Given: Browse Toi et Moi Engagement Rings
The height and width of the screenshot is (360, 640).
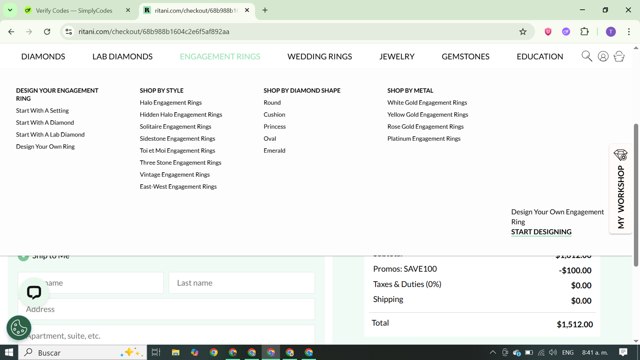Looking at the screenshot, I should pos(177,151).
